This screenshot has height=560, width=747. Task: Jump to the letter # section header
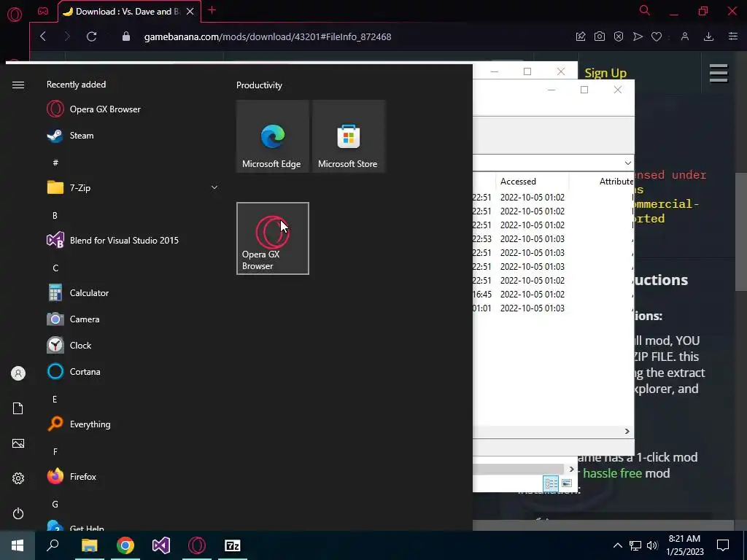[x=55, y=163]
